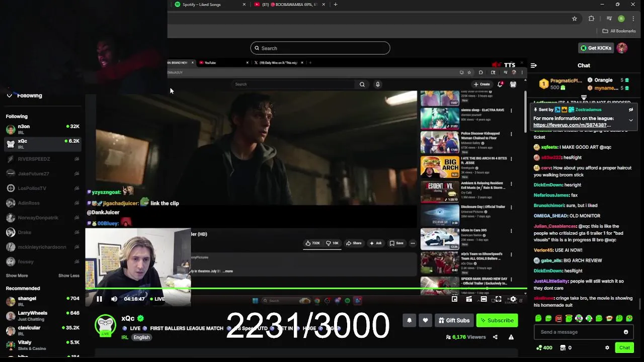Enter fullscreen mode on the player
Screen dimensions: 644x362
pyautogui.click(x=498, y=299)
